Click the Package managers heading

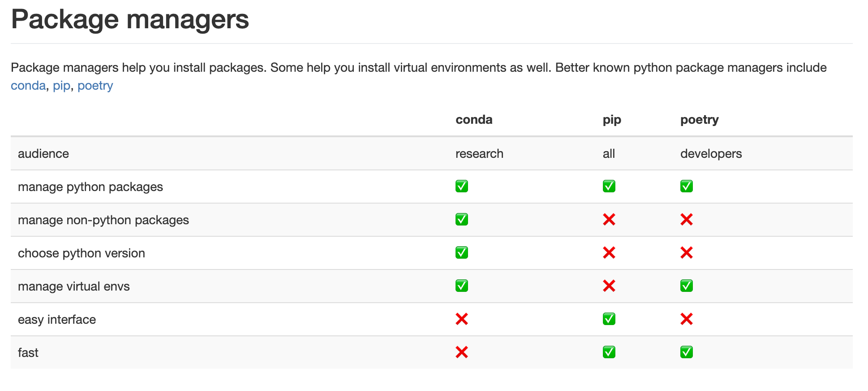pos(130,19)
